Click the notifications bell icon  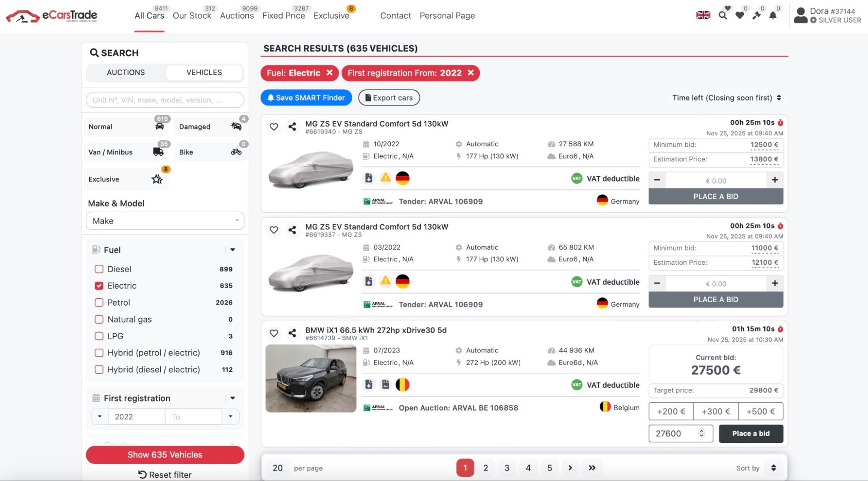(x=773, y=16)
